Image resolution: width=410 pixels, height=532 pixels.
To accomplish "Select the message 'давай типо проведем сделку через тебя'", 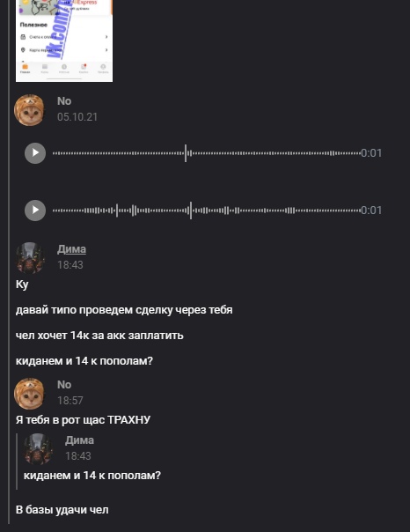I will (124, 310).
